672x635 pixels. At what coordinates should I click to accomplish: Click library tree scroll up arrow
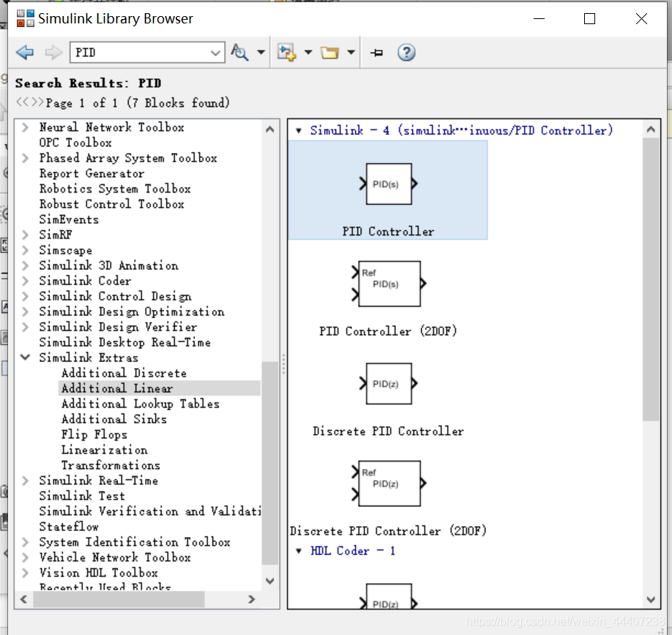270,129
